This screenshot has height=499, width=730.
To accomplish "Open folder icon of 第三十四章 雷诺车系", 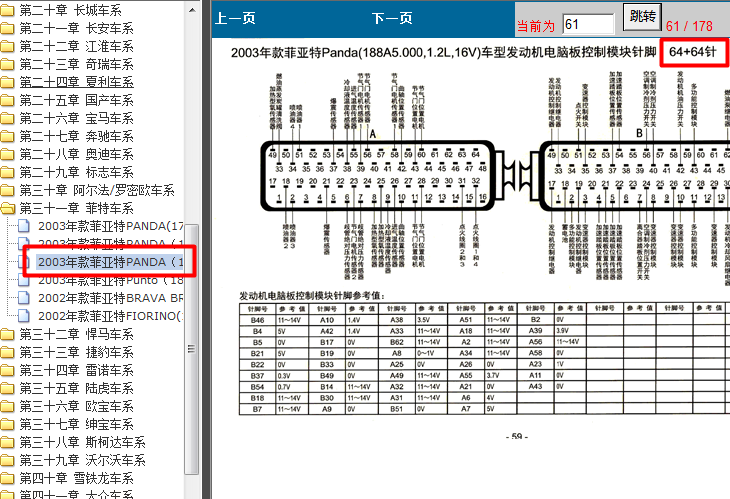I will (x=7, y=370).
